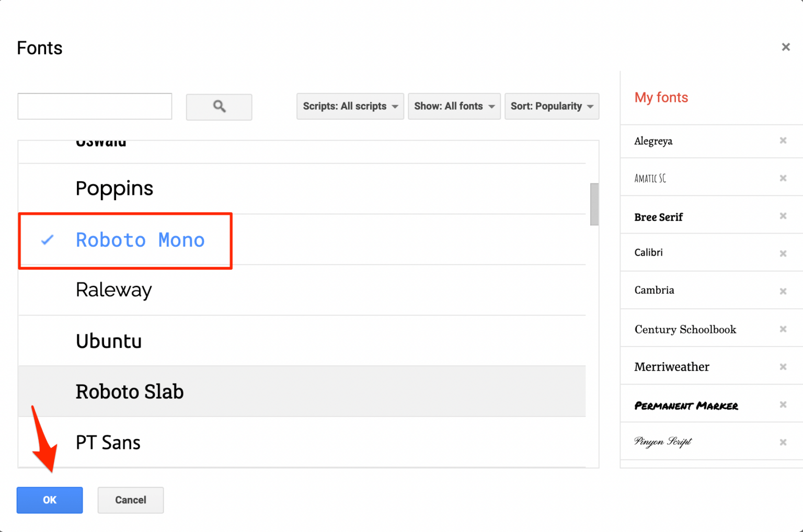Image resolution: width=803 pixels, height=532 pixels.
Task: Click inside the font search field
Action: tap(94, 106)
